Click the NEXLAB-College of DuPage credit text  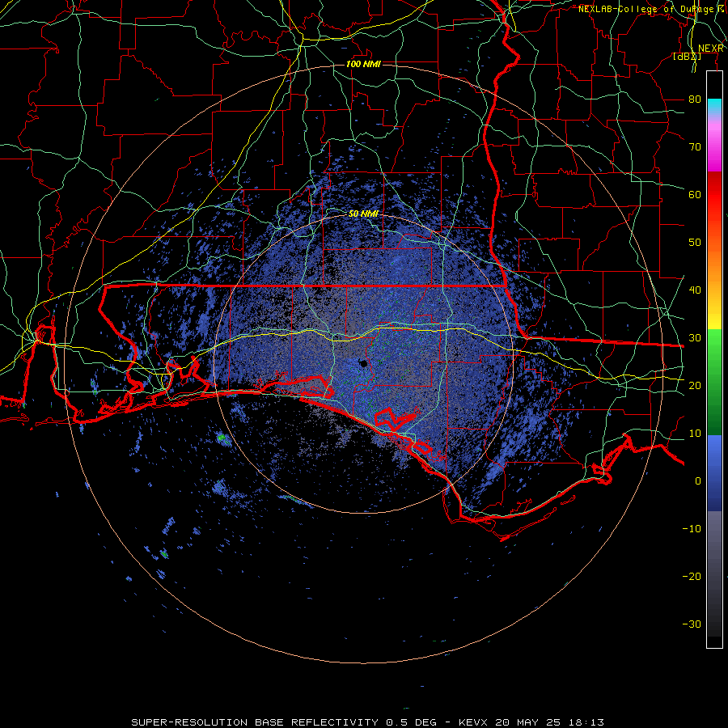click(x=651, y=9)
